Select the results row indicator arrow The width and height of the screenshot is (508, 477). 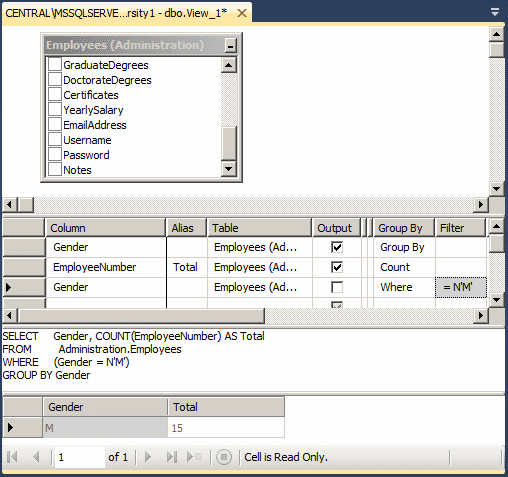(x=22, y=427)
